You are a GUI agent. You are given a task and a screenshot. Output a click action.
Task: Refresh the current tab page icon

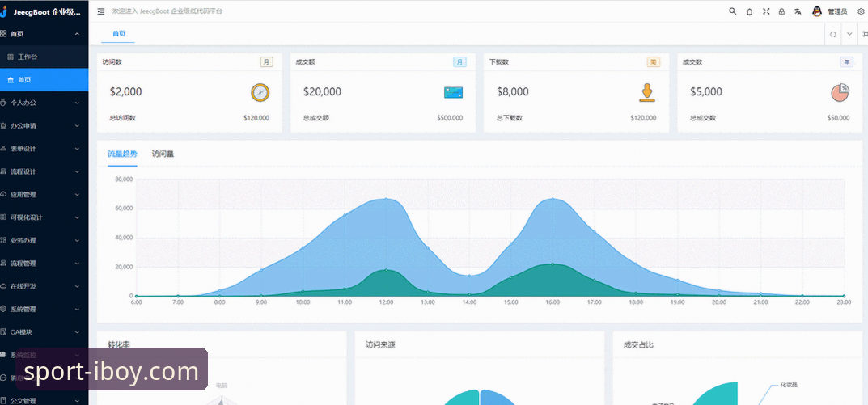coord(833,34)
